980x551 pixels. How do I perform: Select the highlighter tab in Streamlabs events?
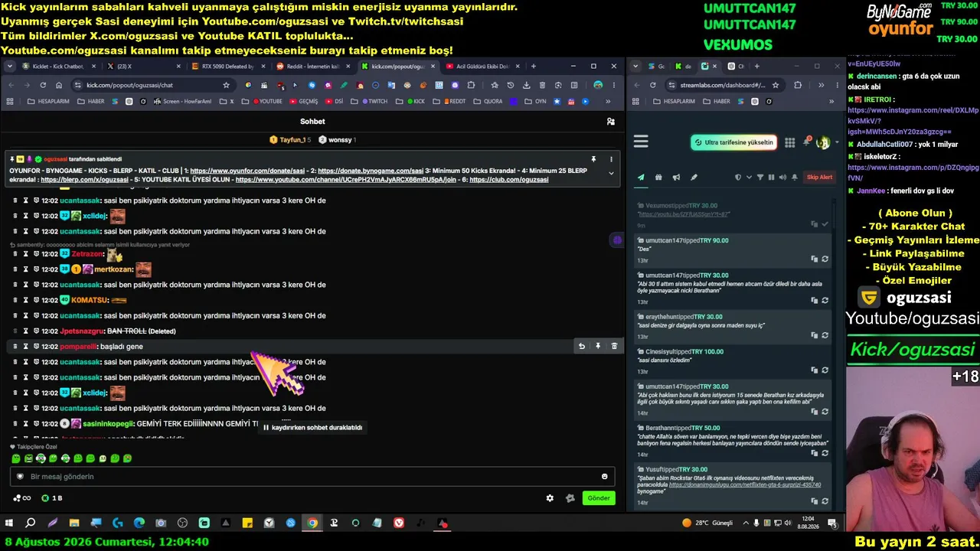click(694, 178)
